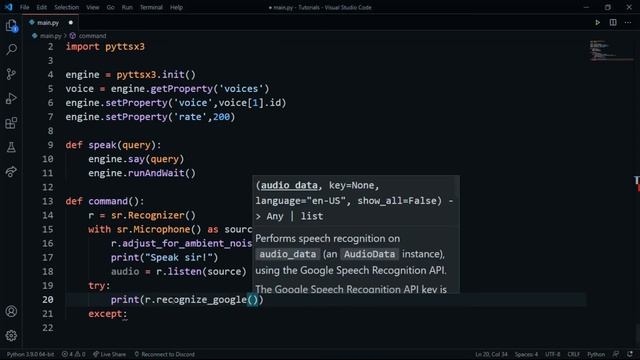
Task: Click the Ln 20, Col 34 indicator
Action: click(491, 354)
